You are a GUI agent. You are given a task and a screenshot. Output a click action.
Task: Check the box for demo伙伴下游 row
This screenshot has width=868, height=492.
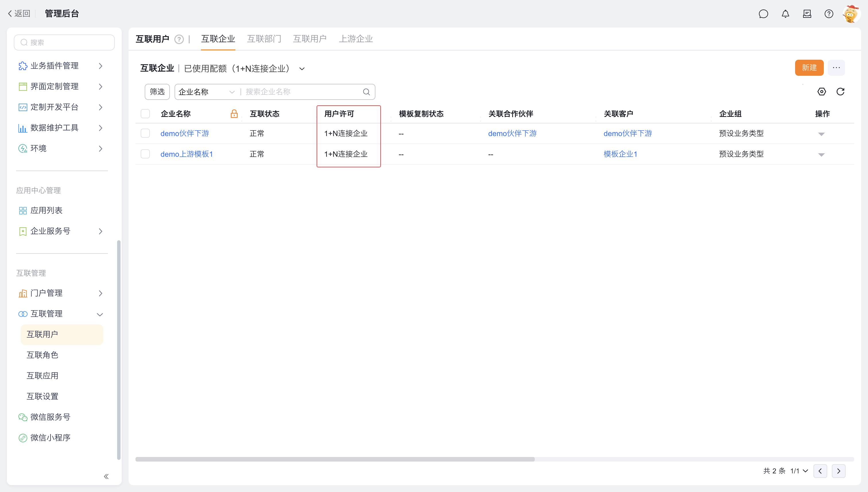click(x=145, y=133)
